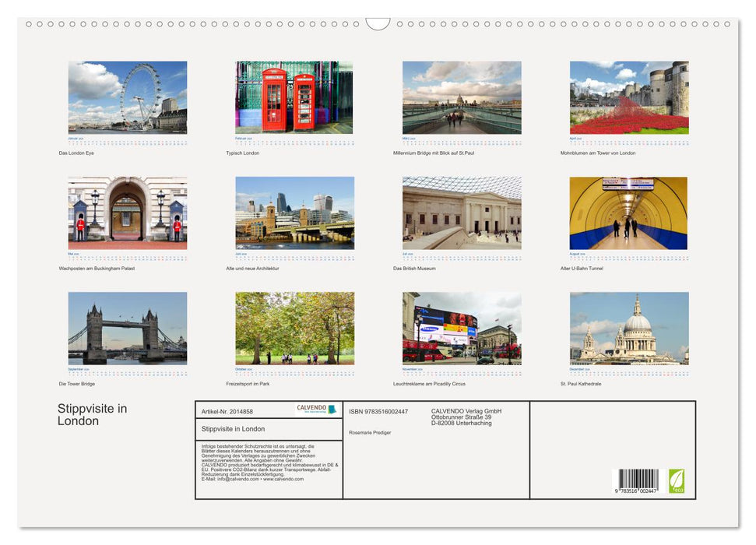Click the www.calvendo.com website link
This screenshot has width=756, height=545.
click(x=283, y=480)
